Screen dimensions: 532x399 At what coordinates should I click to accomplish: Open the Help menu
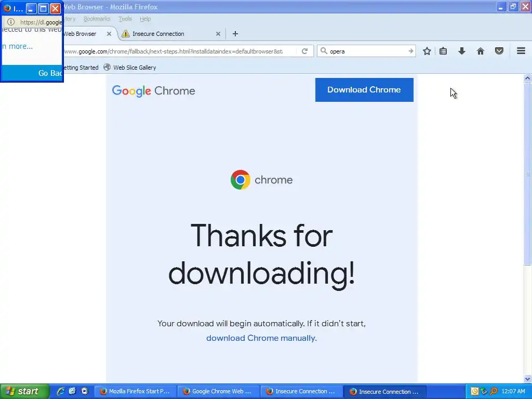pos(145,19)
